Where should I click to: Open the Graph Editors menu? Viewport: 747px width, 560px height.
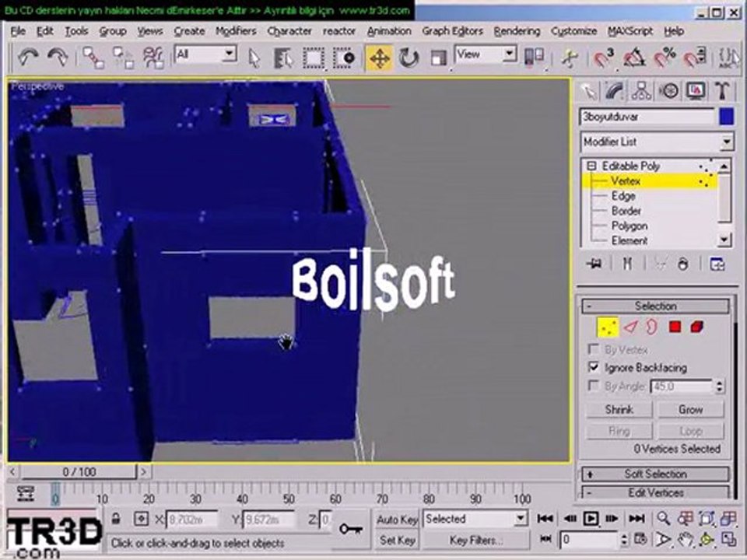point(452,31)
